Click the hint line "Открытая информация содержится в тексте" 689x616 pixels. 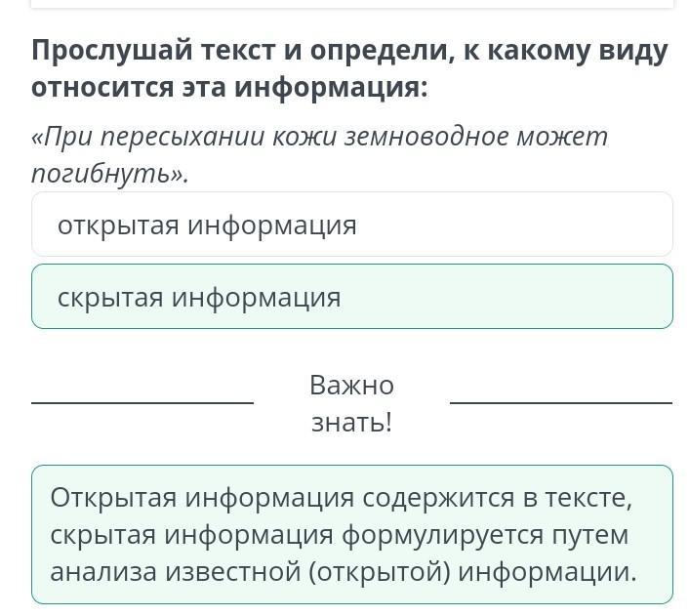(341, 499)
